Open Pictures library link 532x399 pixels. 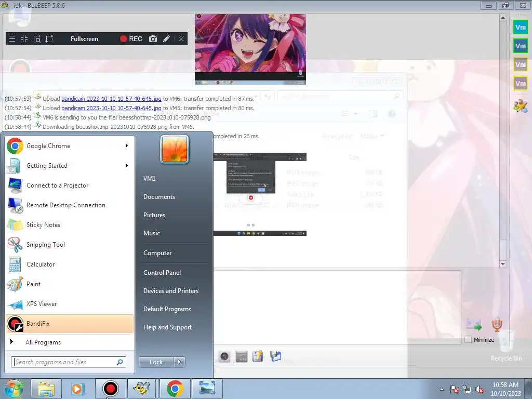154,215
